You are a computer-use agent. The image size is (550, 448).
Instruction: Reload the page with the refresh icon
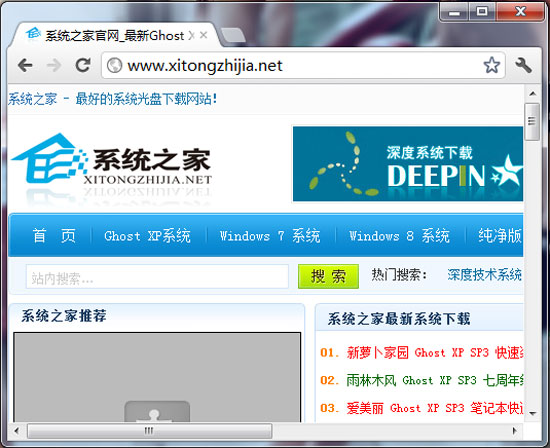click(83, 65)
